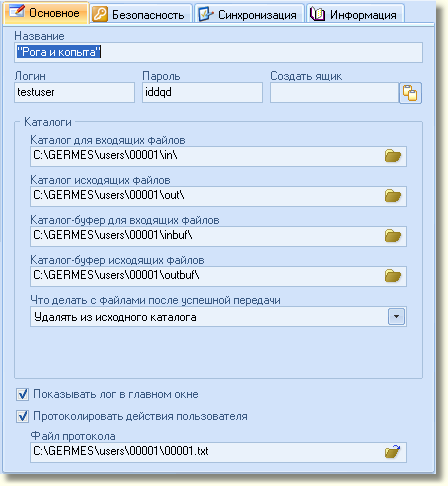Click the Логин field with testuser
Viewport: 448px width, 486px height.
pos(74,92)
